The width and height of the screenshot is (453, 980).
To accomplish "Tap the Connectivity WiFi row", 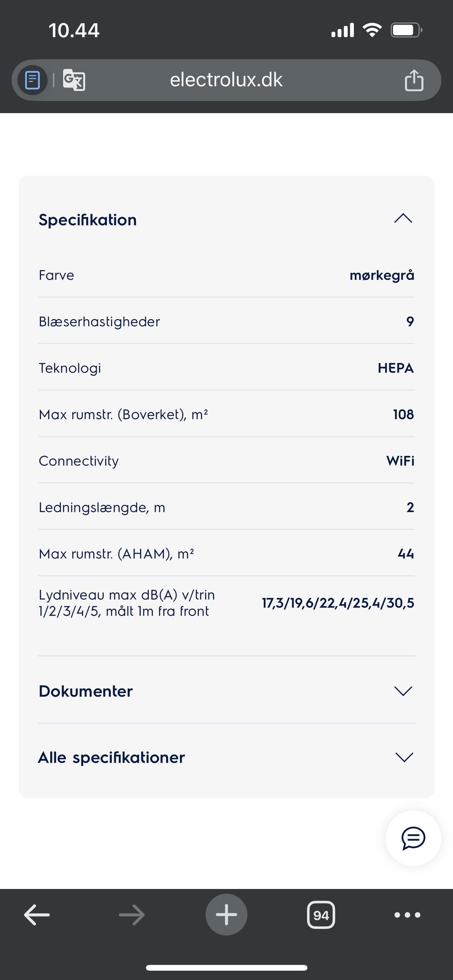I will pos(226,461).
